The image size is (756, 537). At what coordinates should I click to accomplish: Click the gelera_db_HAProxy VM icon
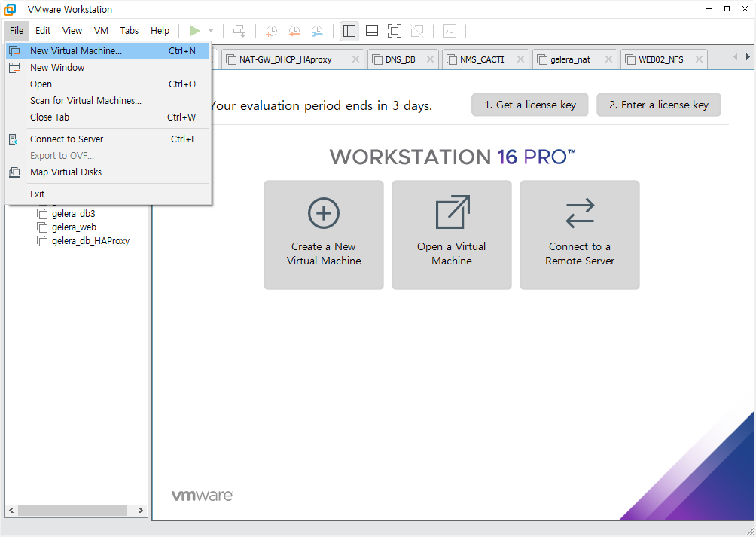pyautogui.click(x=42, y=241)
